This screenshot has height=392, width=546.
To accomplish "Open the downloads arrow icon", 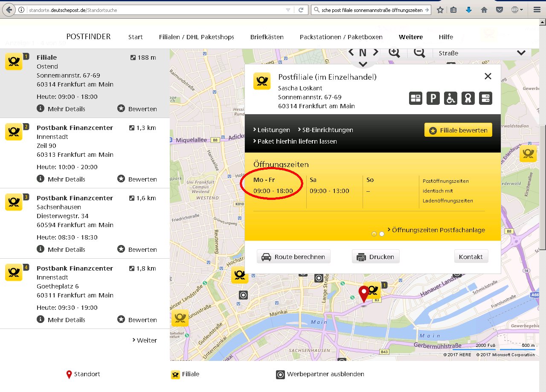I will pos(469,10).
